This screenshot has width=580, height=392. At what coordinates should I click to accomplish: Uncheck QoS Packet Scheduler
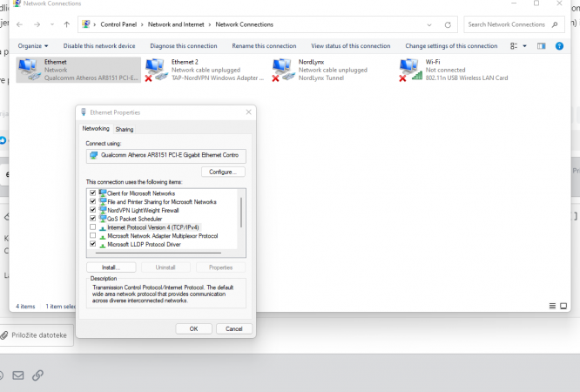click(93, 219)
